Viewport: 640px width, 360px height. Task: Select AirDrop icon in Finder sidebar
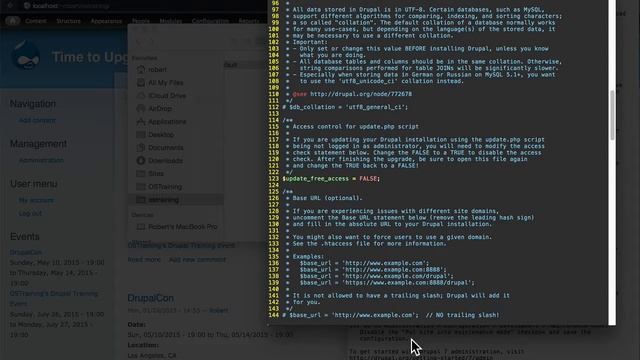pyautogui.click(x=141, y=109)
